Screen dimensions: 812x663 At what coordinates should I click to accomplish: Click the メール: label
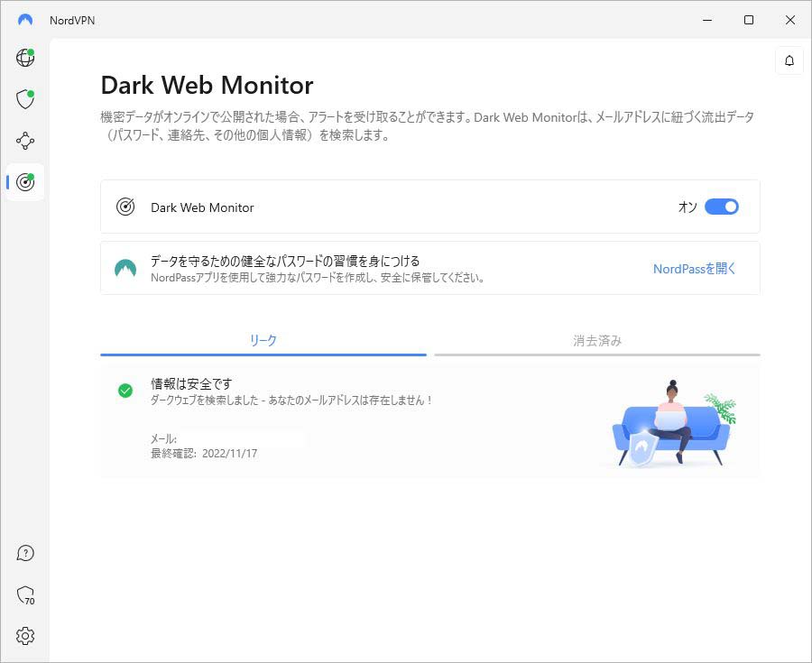(163, 439)
